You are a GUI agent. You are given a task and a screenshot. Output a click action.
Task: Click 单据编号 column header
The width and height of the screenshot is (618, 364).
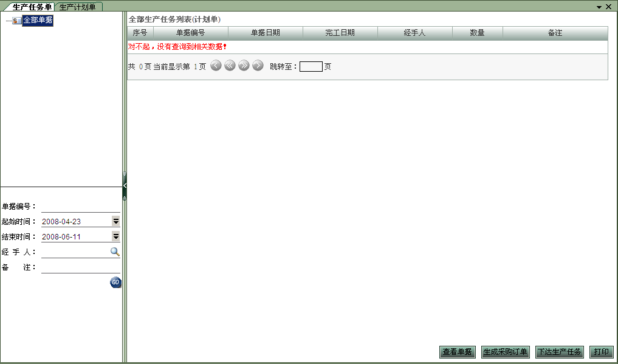[x=191, y=33]
